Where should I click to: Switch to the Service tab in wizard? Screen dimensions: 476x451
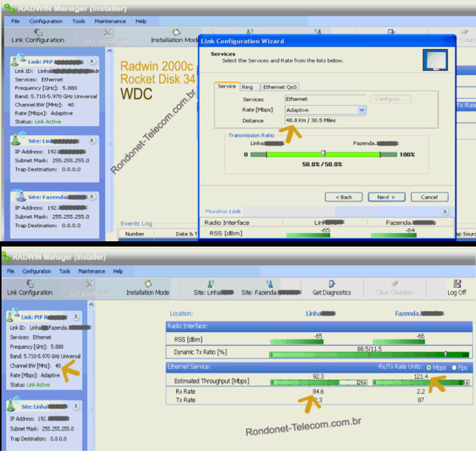(227, 86)
